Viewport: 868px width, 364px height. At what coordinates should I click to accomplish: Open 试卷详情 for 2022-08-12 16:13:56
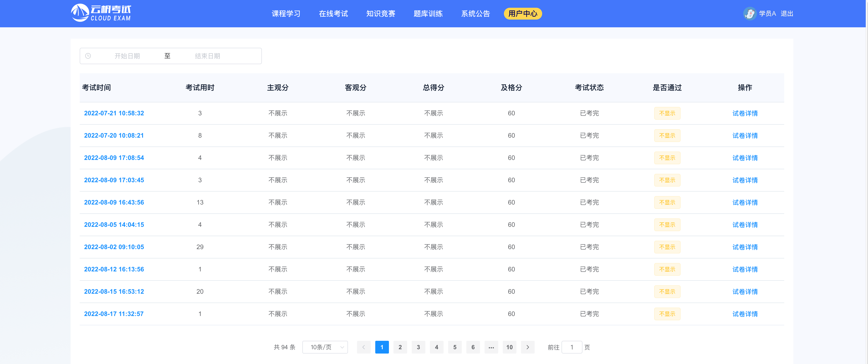coord(745,269)
